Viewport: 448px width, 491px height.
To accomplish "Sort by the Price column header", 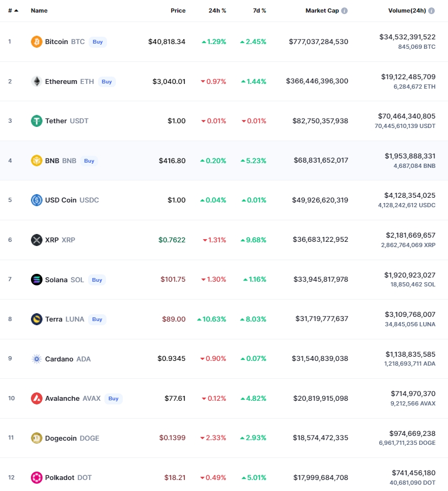I will coord(178,10).
